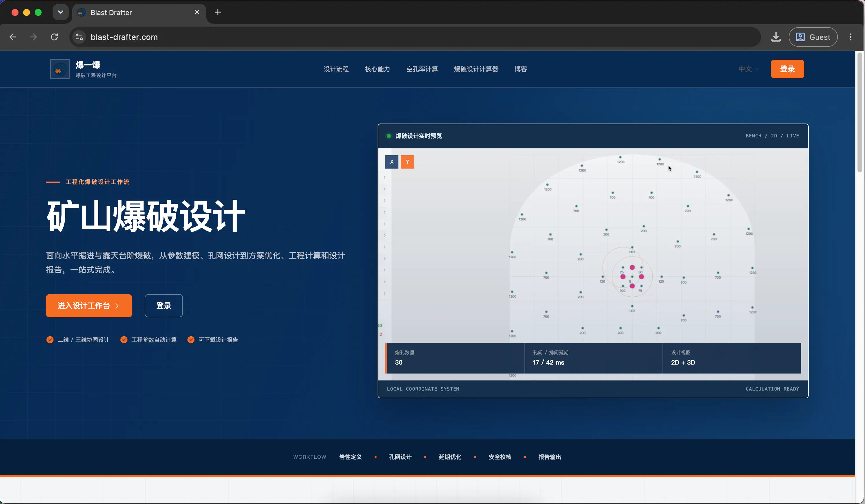The height and width of the screenshot is (504, 865).
Task: Click the orange 登录 button in header
Action: pyautogui.click(x=787, y=69)
